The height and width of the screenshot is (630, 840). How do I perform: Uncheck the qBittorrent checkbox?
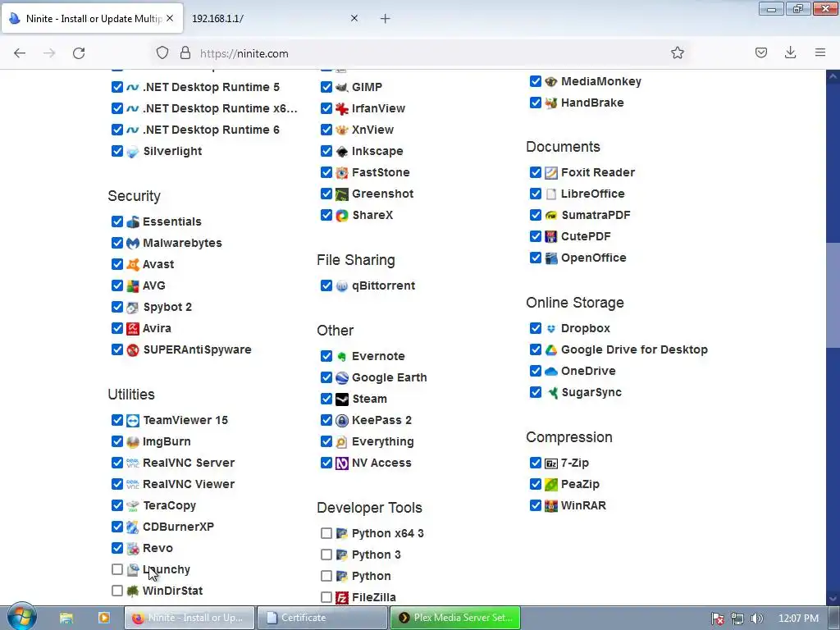326,285
